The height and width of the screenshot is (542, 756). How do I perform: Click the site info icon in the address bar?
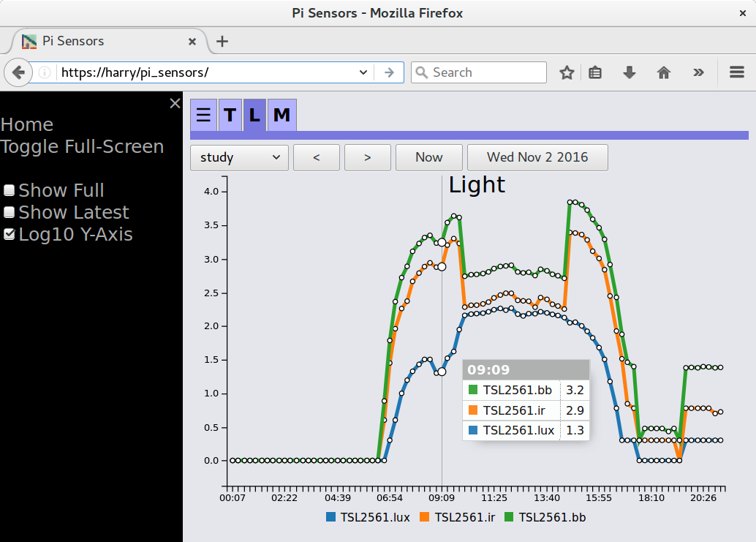coord(45,73)
